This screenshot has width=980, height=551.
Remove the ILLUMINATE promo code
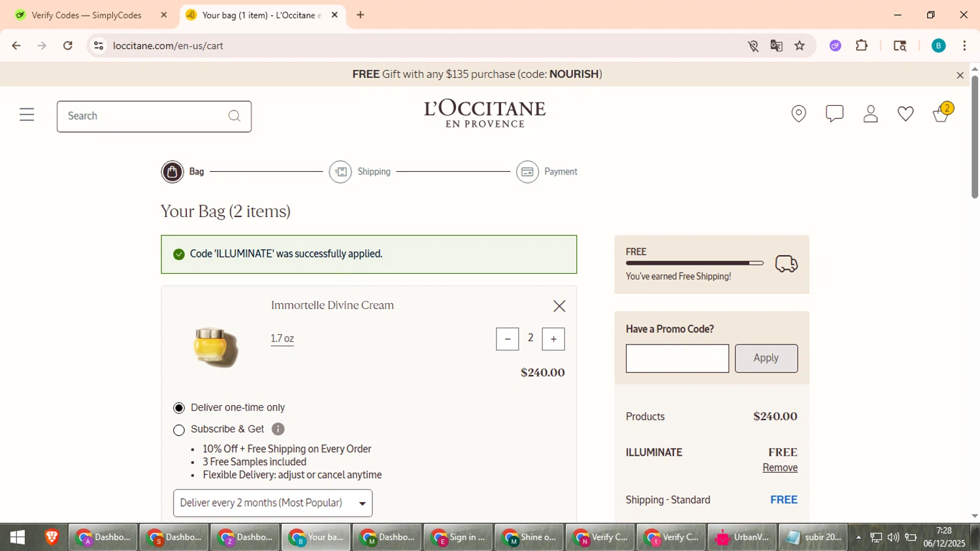tap(780, 468)
